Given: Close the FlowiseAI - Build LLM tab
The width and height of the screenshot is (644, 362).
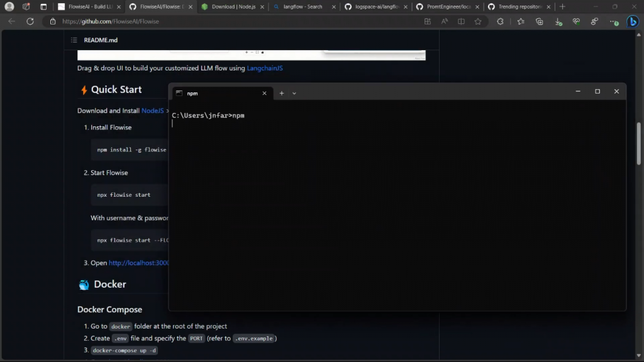Looking at the screenshot, I should click(119, 7).
